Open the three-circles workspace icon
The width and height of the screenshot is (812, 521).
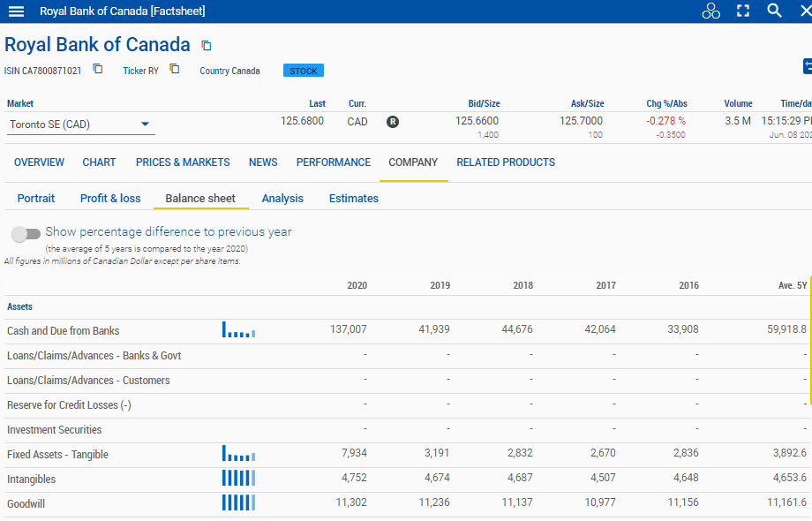tap(710, 11)
